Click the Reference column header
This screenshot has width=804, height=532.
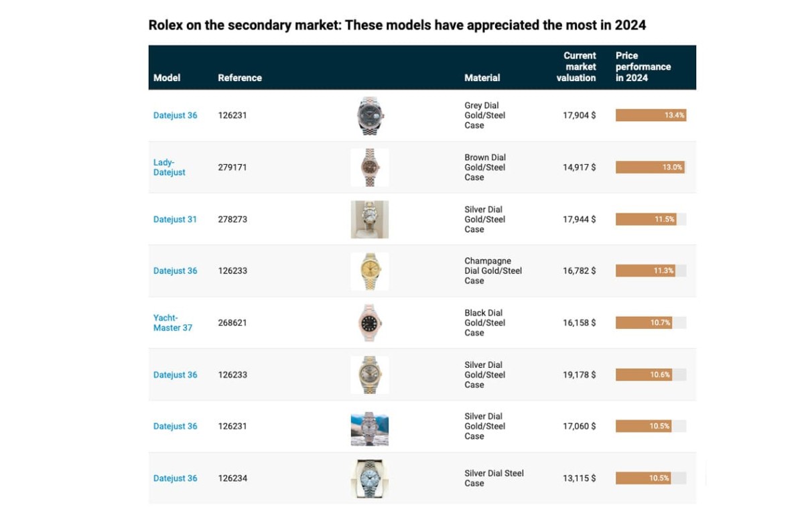coord(239,78)
